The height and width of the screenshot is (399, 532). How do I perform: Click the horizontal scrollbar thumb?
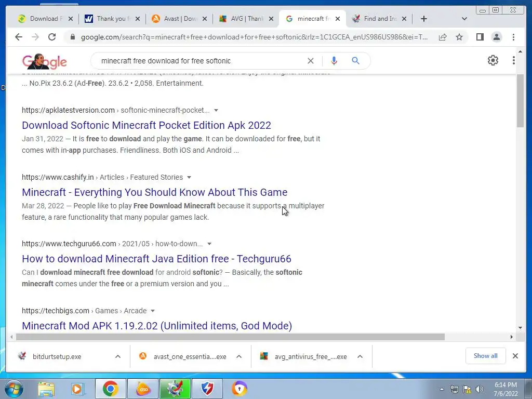(x=230, y=337)
